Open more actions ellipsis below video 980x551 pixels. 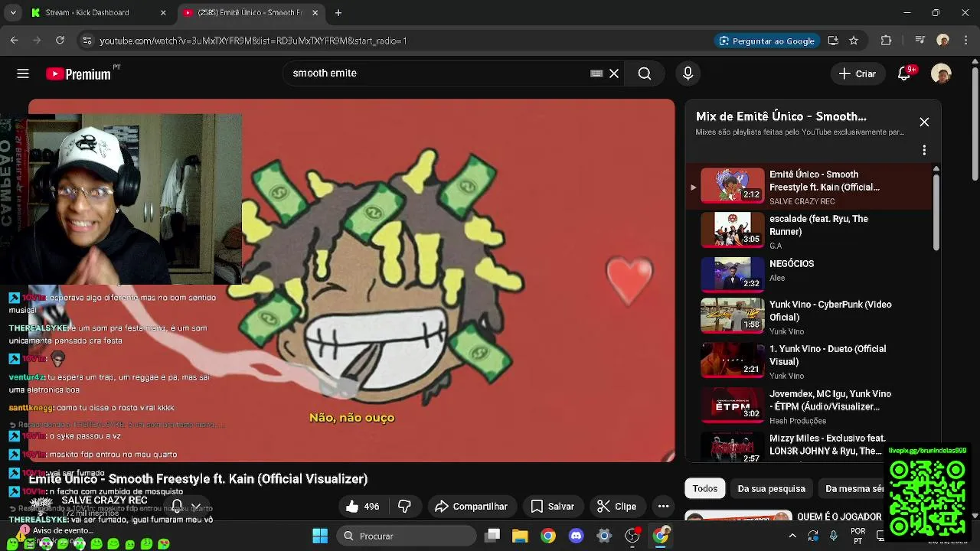[663, 507]
